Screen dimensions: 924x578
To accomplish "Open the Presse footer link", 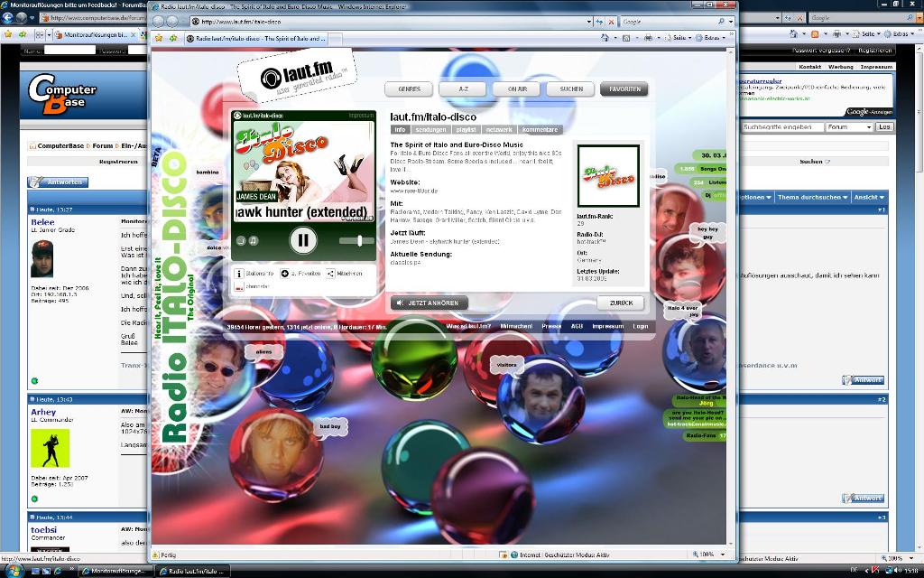I will (551, 326).
